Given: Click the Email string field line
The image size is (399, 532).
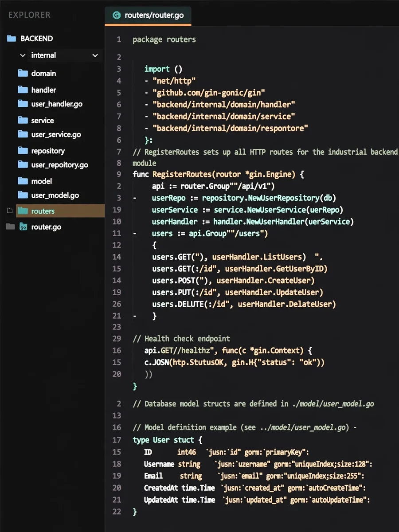Looking at the screenshot, I should [x=254, y=476].
